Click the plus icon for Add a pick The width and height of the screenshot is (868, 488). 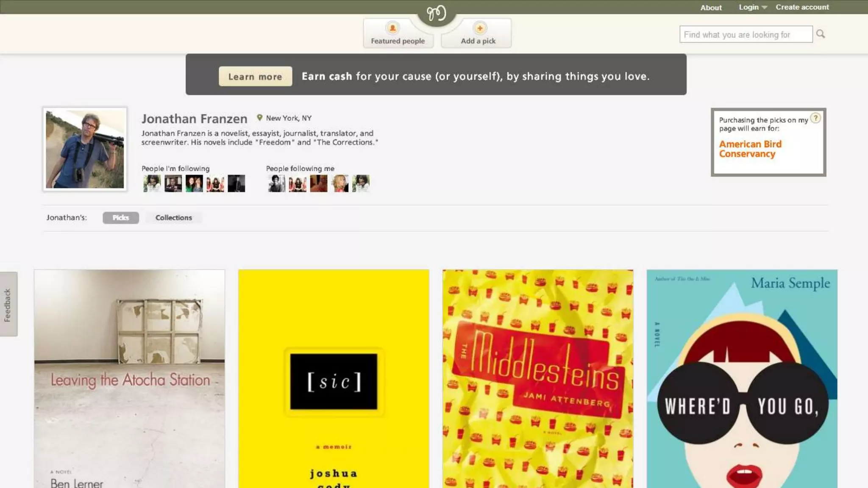click(x=480, y=28)
